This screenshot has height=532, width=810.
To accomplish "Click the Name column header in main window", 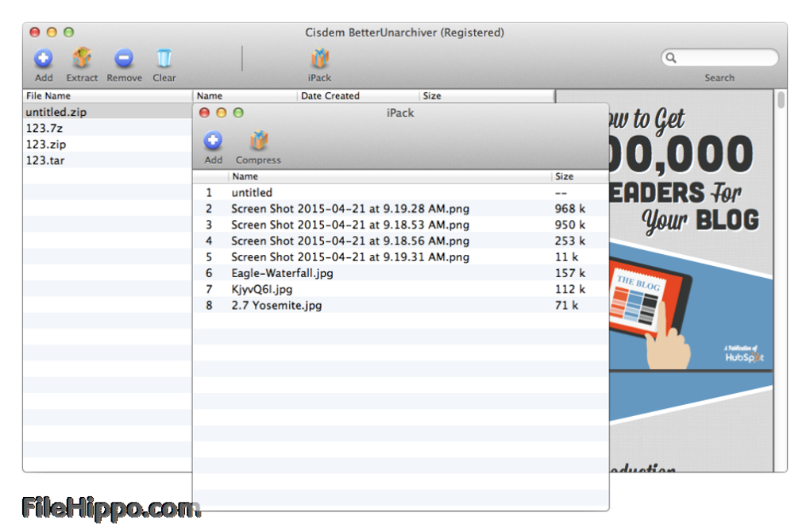I will (245, 95).
